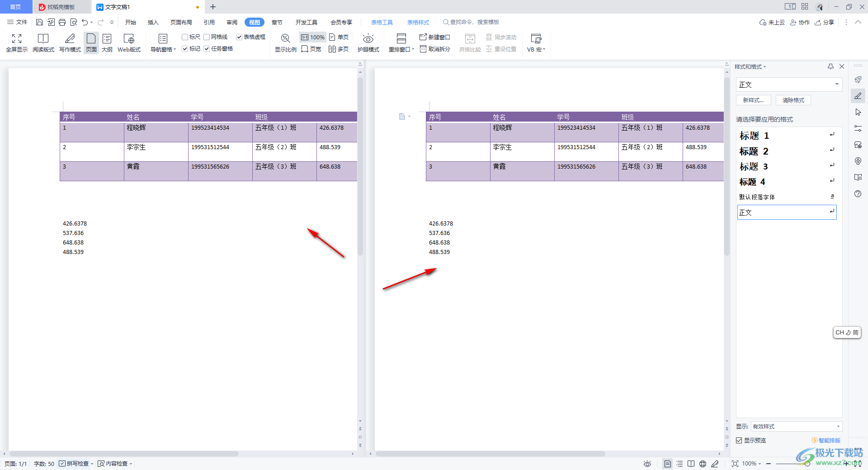868x470 pixels.
Task: Open the Insert (插入) ribbon tab
Action: [x=153, y=22]
